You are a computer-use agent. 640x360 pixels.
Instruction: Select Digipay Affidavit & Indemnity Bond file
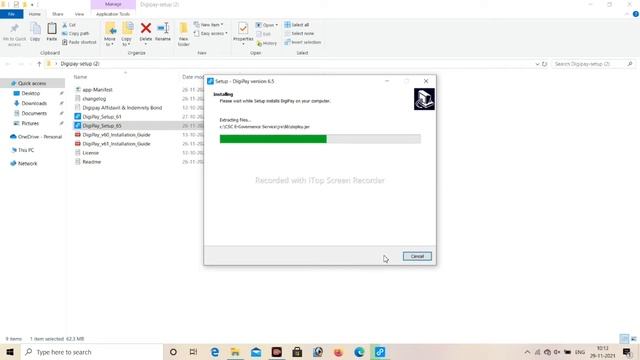[x=122, y=108]
